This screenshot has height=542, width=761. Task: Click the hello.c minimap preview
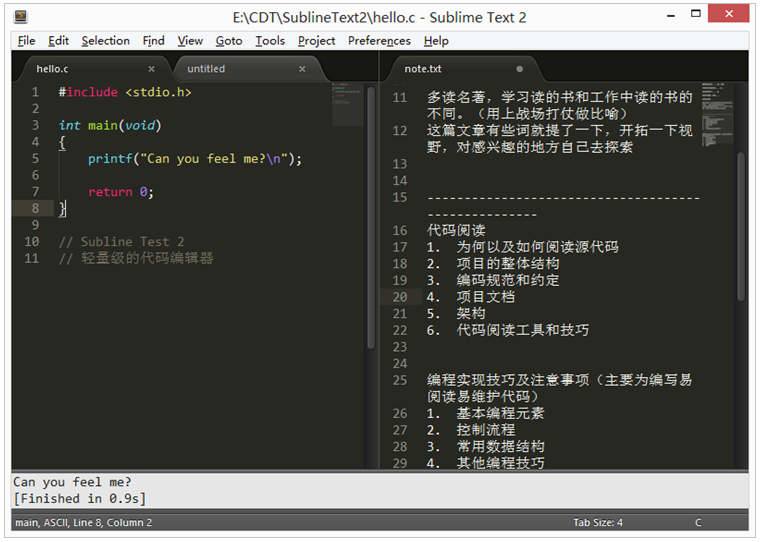347,104
